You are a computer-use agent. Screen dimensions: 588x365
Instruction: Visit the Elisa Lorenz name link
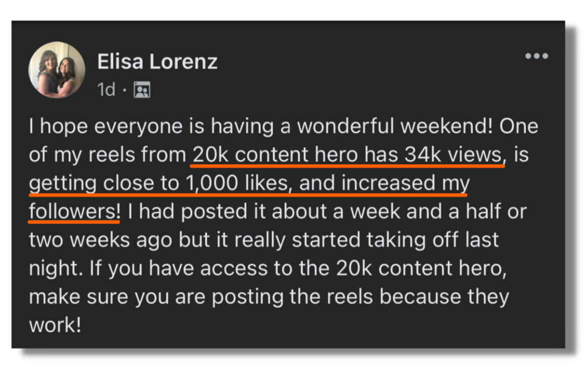pyautogui.click(x=157, y=61)
